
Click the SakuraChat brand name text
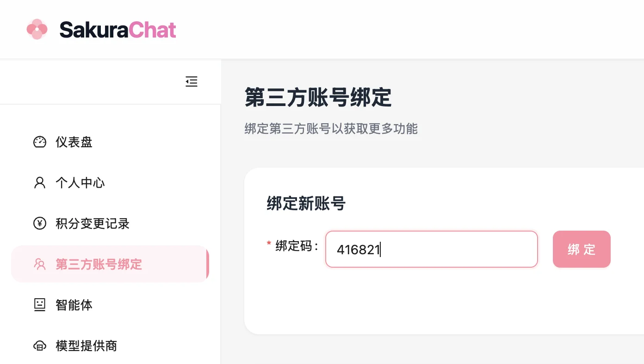(x=118, y=30)
